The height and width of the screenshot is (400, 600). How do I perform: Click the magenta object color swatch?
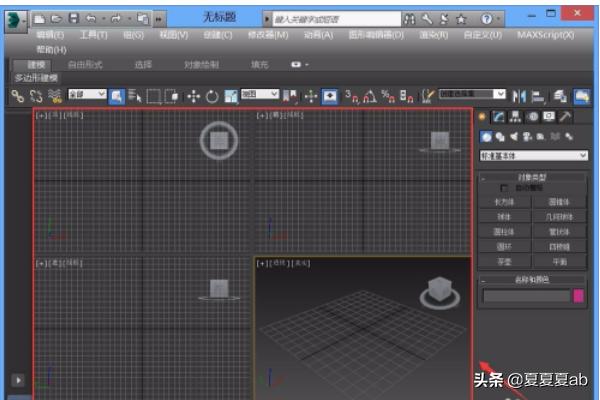[x=578, y=296]
